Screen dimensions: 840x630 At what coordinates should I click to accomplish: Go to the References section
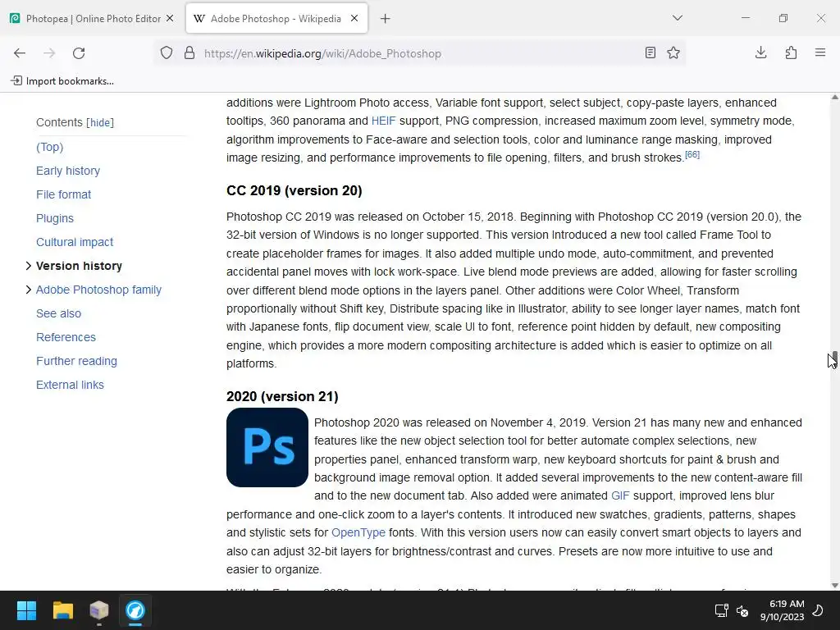(x=66, y=337)
